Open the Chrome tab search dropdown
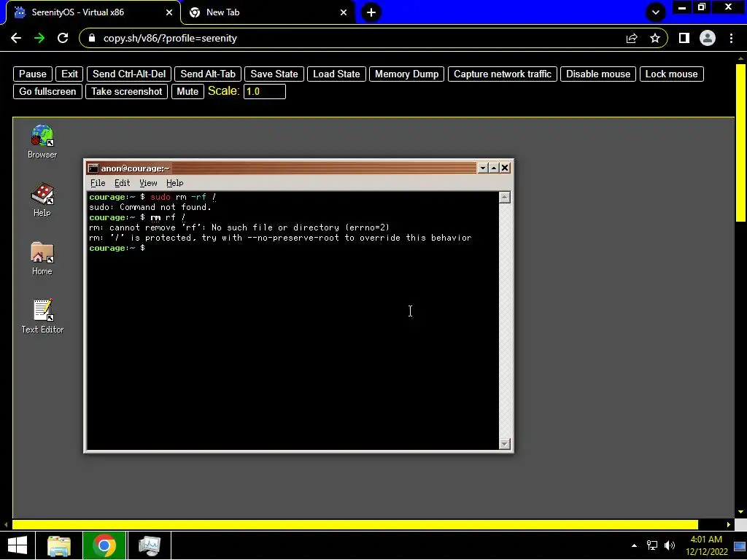Viewport: 747px width, 560px height. click(656, 12)
